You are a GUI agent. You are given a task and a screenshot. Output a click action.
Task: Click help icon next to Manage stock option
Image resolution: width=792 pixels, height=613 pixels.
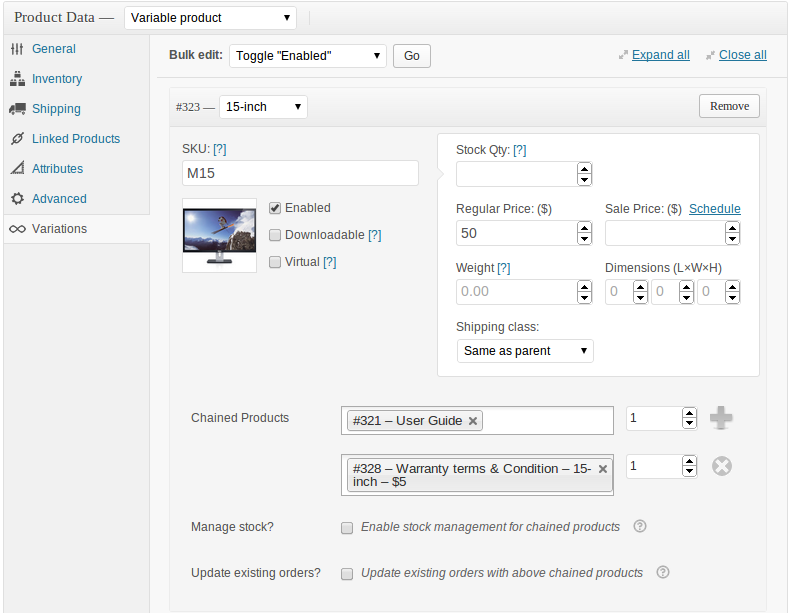(639, 526)
